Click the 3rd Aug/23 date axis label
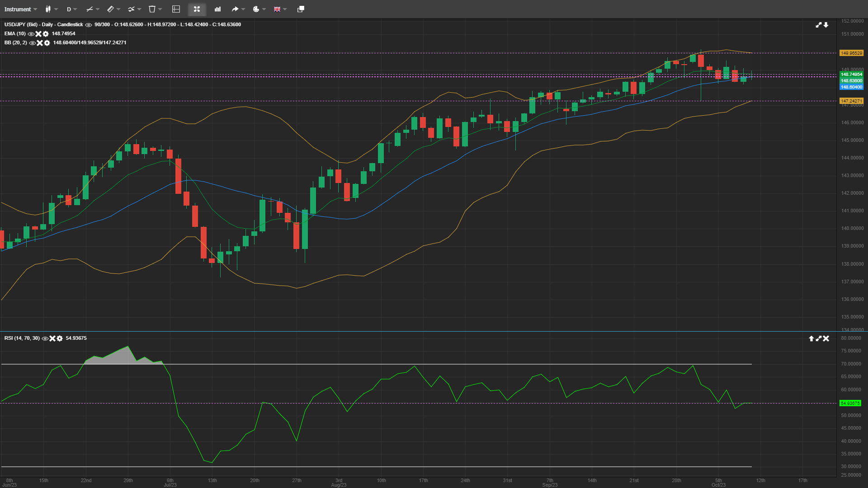 click(339, 483)
